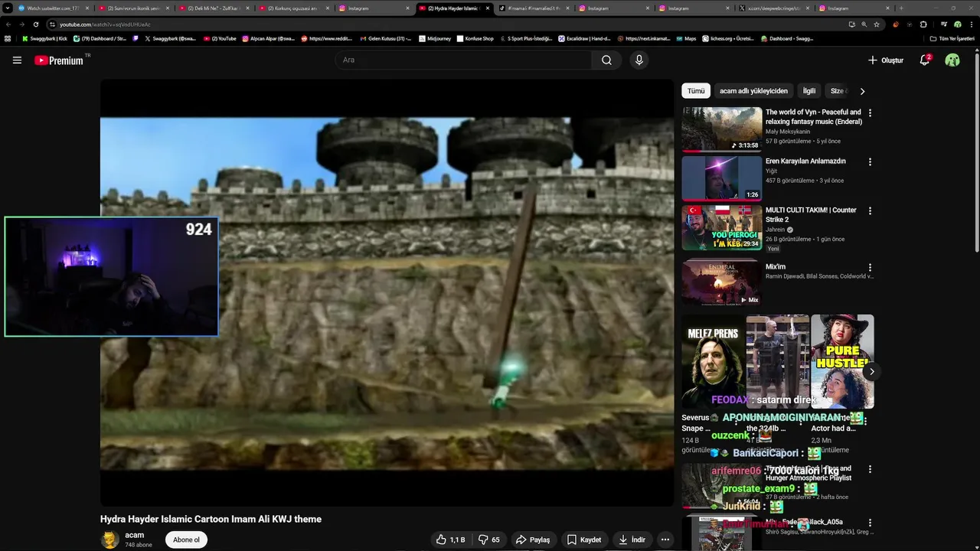Click the page vertical scrollbar

click(x=976, y=153)
